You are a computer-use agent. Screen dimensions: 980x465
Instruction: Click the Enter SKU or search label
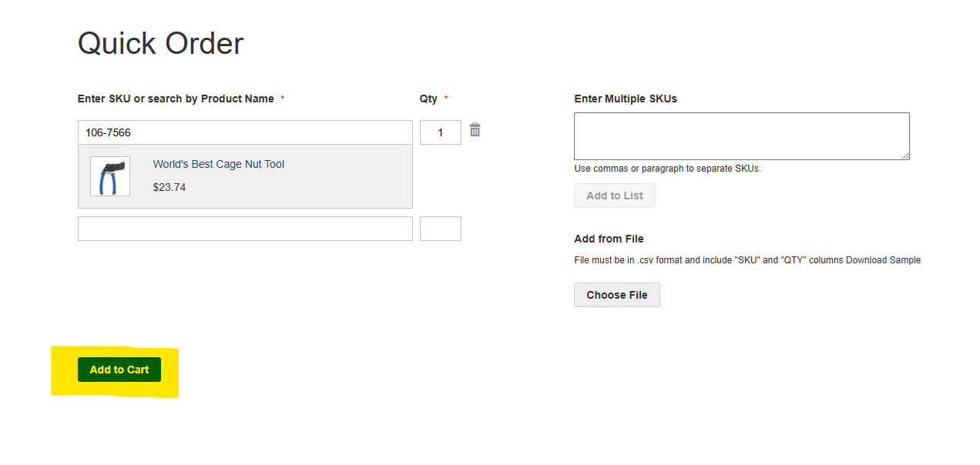176,99
